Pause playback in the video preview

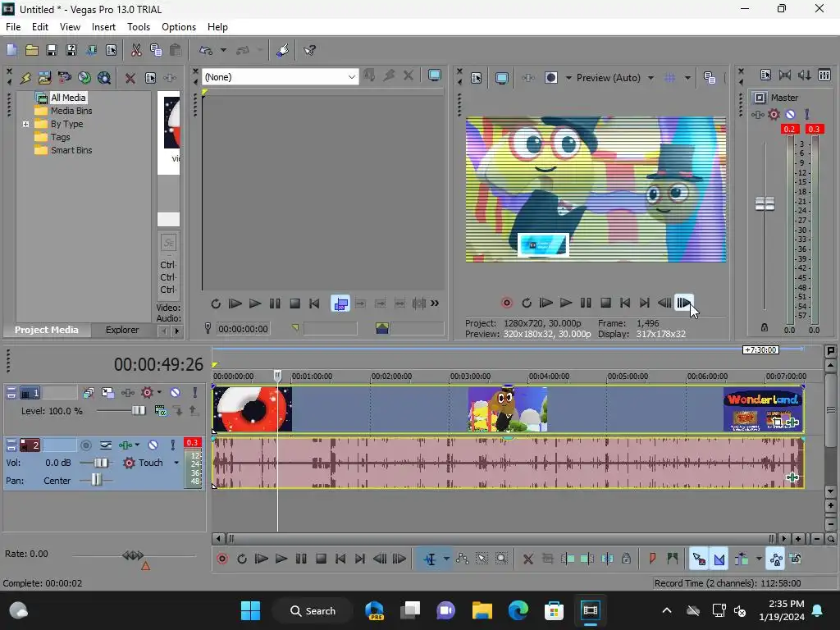click(586, 304)
